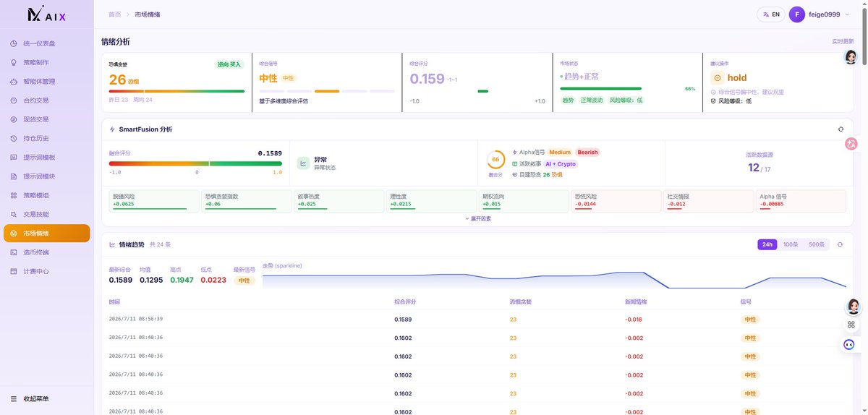Screen dimensions: 868x415
Task: Refresh the 情绪趋势 panel
Action: tap(840, 244)
